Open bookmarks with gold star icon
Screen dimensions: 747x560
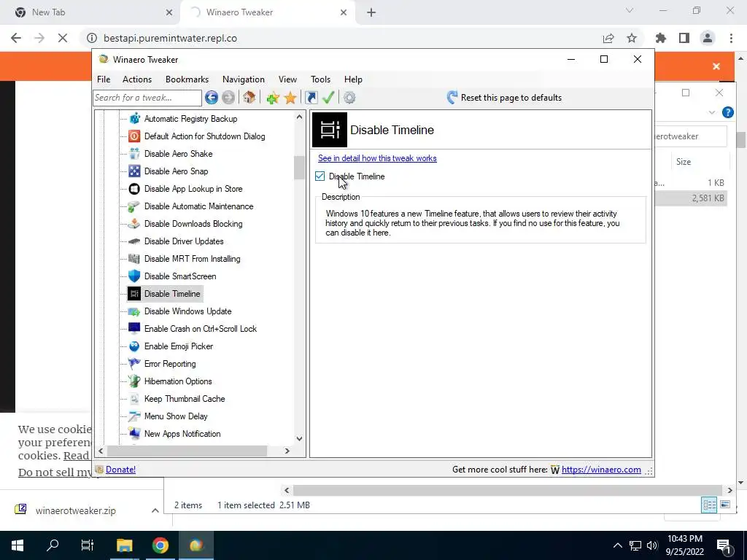pyautogui.click(x=290, y=98)
